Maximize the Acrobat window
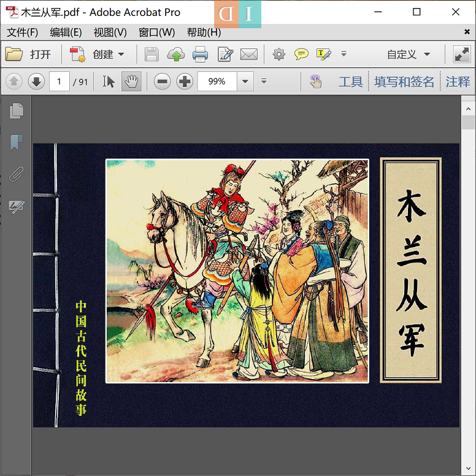Screen dimensions: 476x476 click(416, 12)
